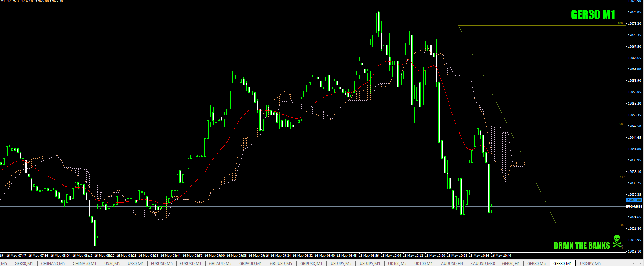Switch to the GBPUSD,M1 chart tab
Screen dimensions: 644x266
[311, 264]
